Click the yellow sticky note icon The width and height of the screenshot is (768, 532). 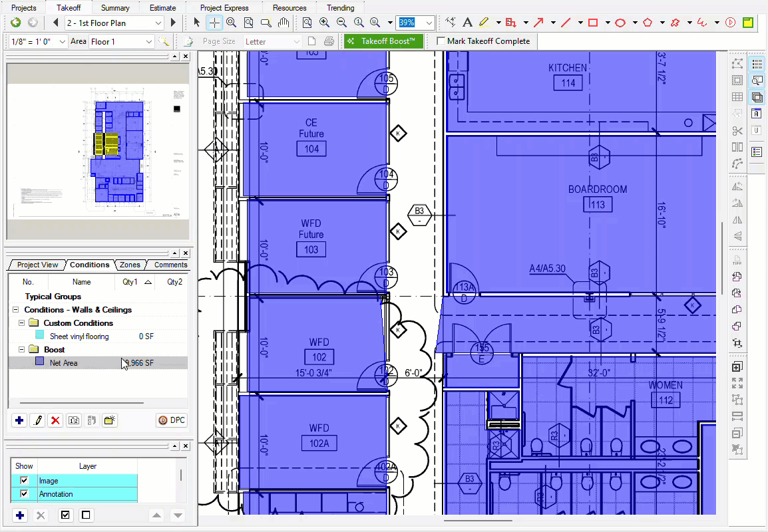(x=748, y=23)
